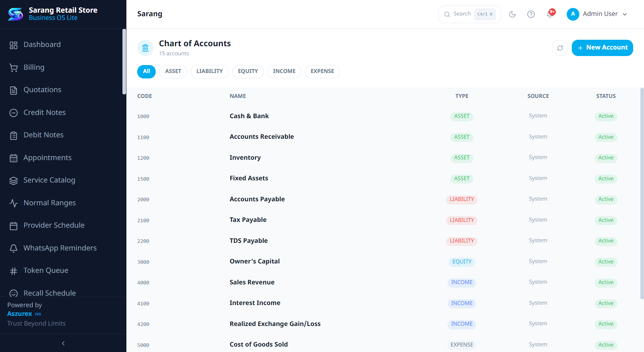Click the NAME column header
644x352 pixels.
[x=238, y=96]
